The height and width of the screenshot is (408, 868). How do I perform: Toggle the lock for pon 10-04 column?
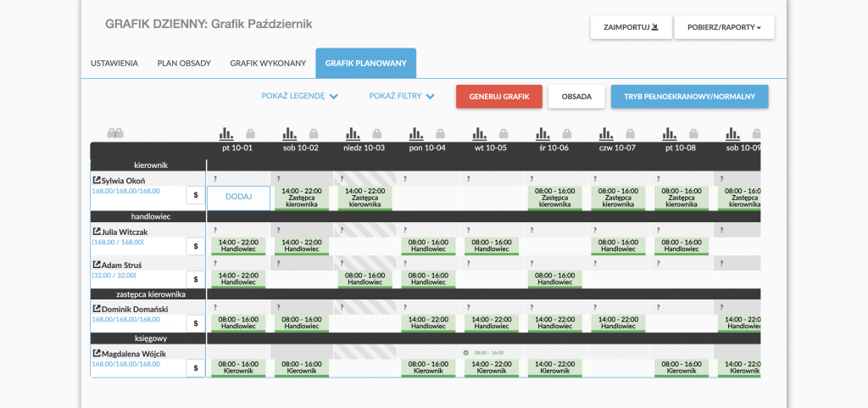pyautogui.click(x=441, y=133)
